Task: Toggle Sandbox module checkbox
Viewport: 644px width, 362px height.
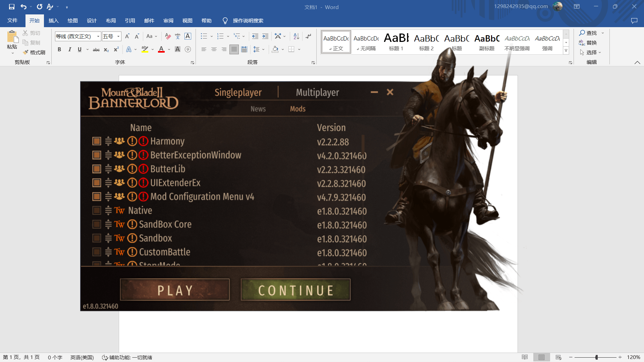Action: click(x=97, y=238)
